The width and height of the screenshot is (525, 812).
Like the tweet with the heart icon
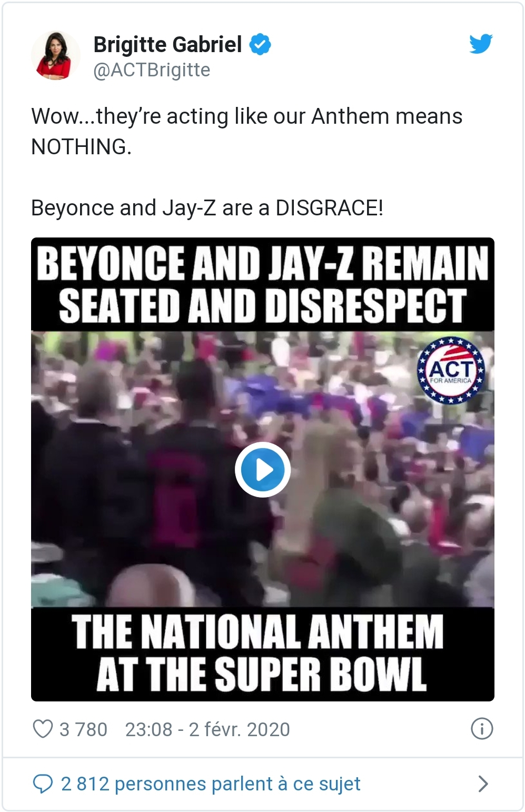coord(43,729)
